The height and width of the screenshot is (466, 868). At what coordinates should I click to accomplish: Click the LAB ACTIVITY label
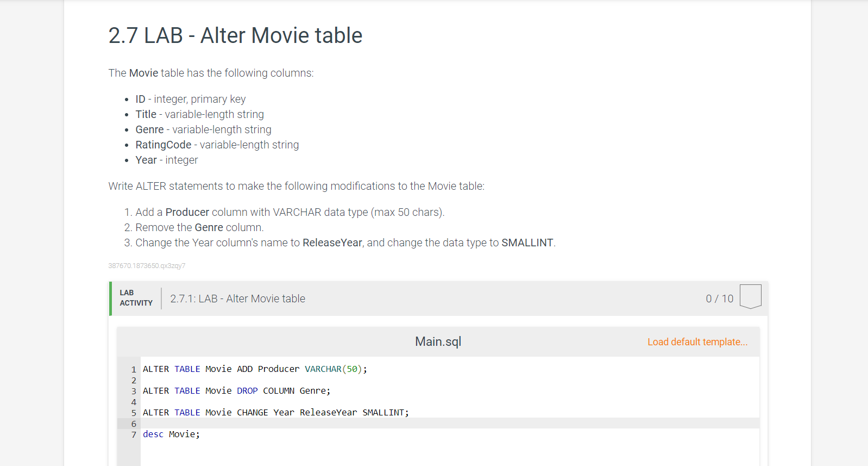click(136, 298)
